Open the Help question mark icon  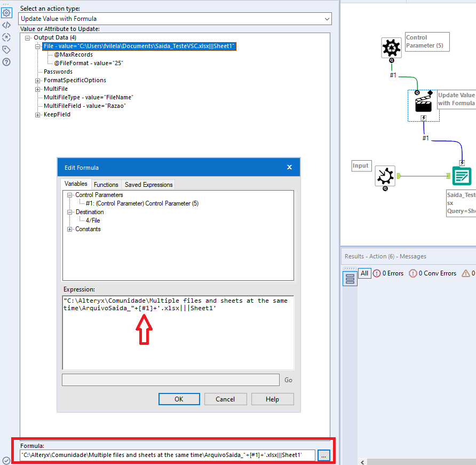6,62
